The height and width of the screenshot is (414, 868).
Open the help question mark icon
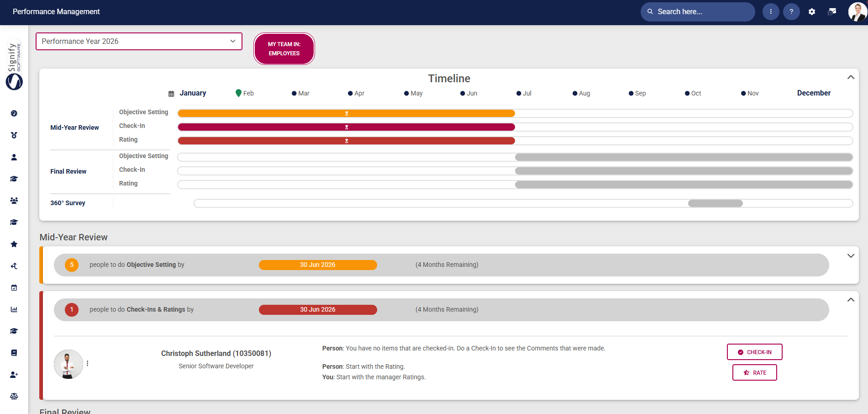791,11
